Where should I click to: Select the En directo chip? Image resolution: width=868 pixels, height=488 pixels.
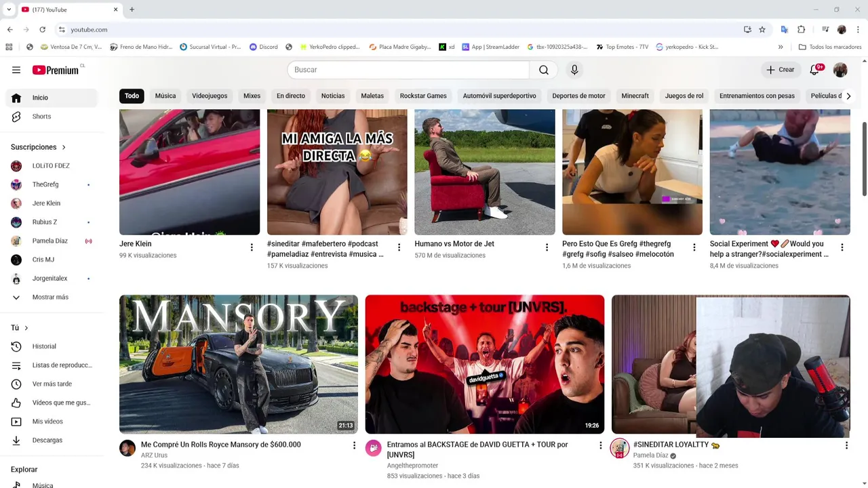coord(291,96)
